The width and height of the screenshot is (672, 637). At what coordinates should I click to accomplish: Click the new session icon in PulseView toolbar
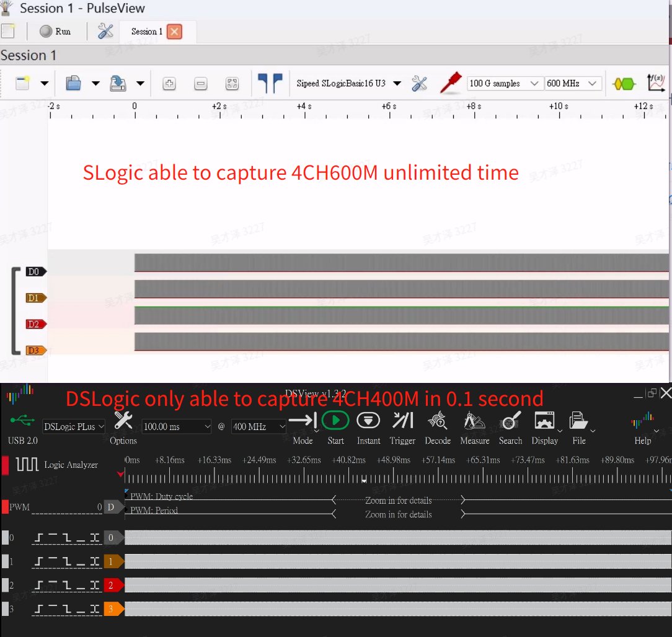22,83
